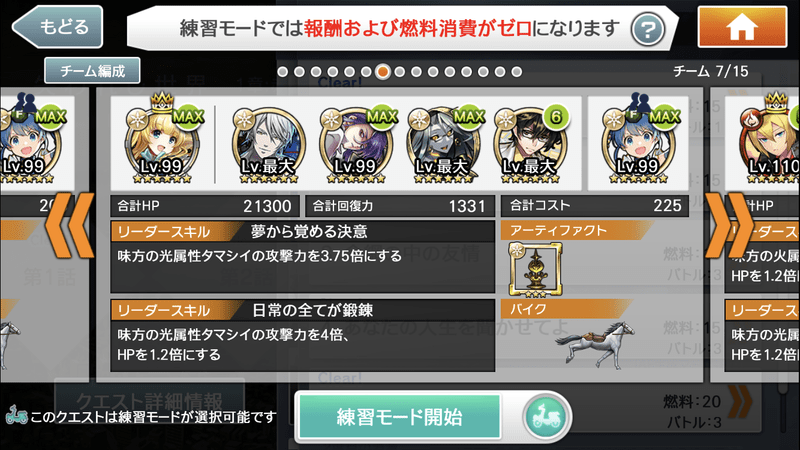This screenshot has height=450, width=800.
Task: Tap the orange home icon button
Action: point(742,27)
